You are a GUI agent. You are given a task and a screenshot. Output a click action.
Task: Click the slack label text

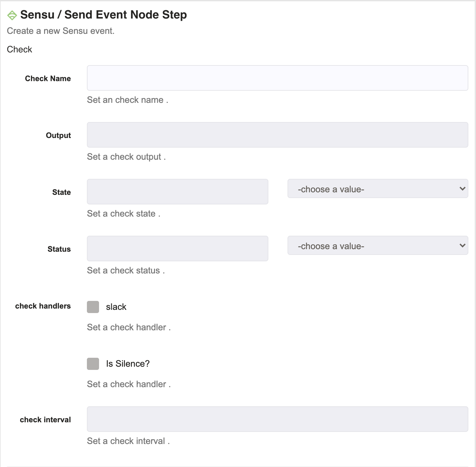click(x=116, y=307)
